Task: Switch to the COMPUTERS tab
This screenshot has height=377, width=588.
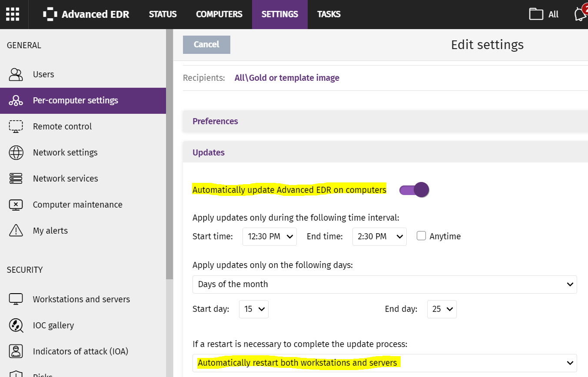Action: (219, 14)
